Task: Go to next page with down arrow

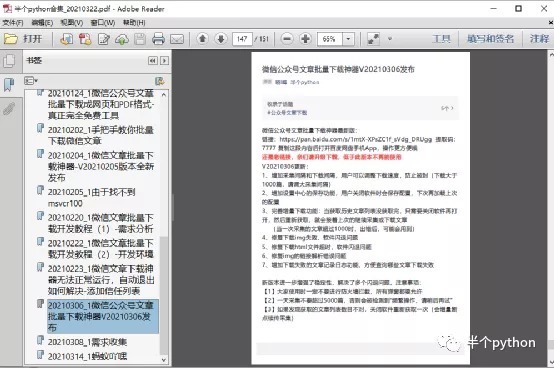Action: pyautogui.click(x=221, y=38)
